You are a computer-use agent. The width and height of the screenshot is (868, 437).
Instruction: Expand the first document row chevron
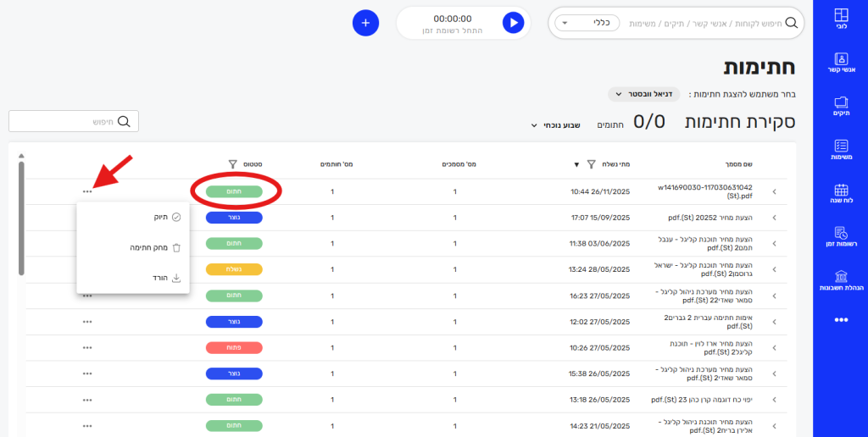pos(773,192)
